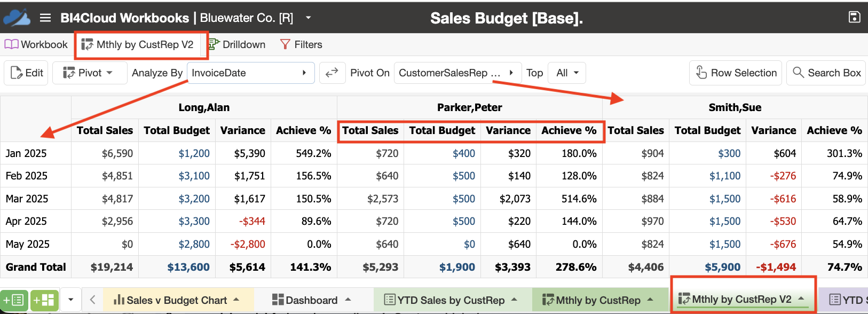
Task: Click the Smith,Sue column group header
Action: [x=735, y=107]
